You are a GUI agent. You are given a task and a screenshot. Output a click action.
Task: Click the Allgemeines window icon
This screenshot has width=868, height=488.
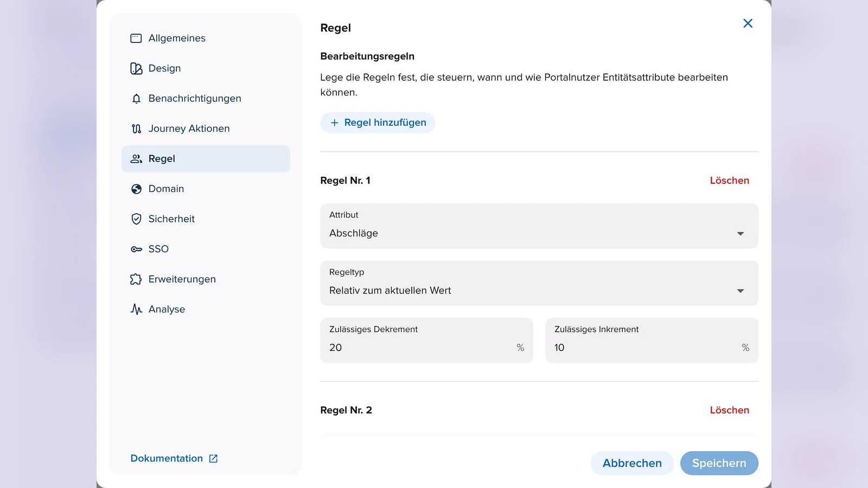(x=136, y=38)
